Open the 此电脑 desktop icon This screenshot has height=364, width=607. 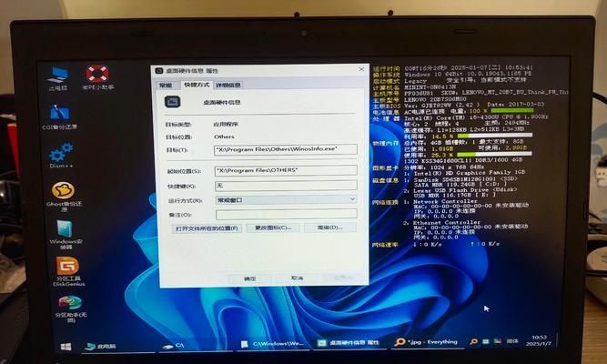(x=58, y=78)
